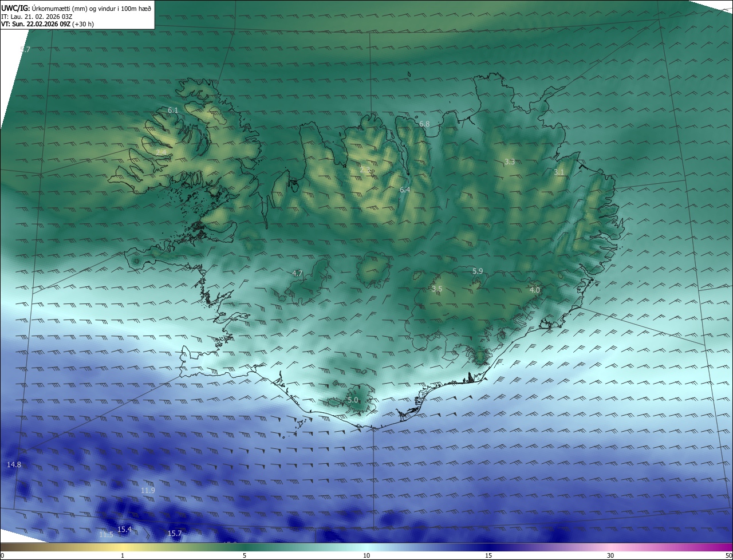This screenshot has width=733, height=560.
Task: Click the 4.0 value label
Action: pyautogui.click(x=535, y=290)
